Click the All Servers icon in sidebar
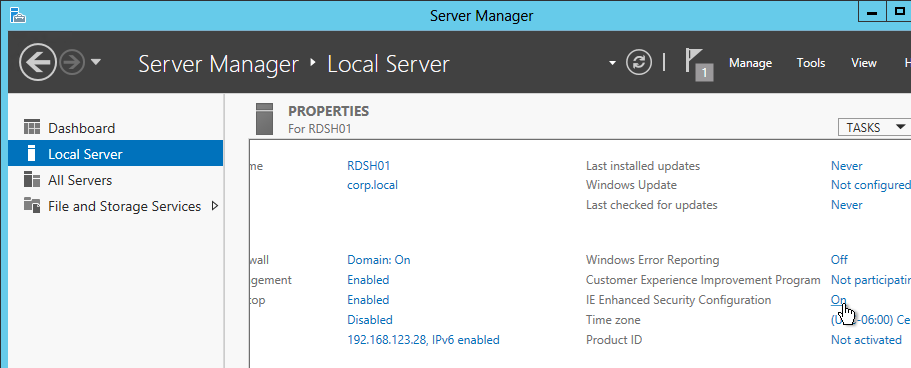Viewport: 911px width, 368px height. (x=32, y=180)
